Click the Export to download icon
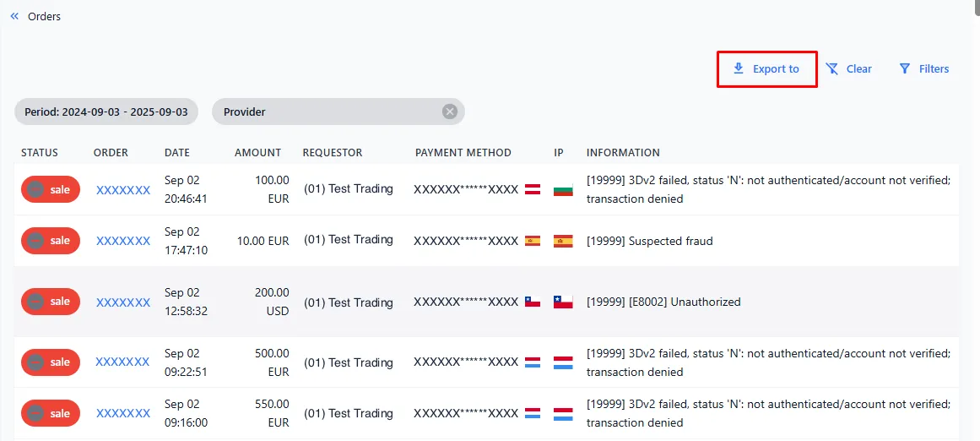This screenshot has width=980, height=441. click(739, 68)
